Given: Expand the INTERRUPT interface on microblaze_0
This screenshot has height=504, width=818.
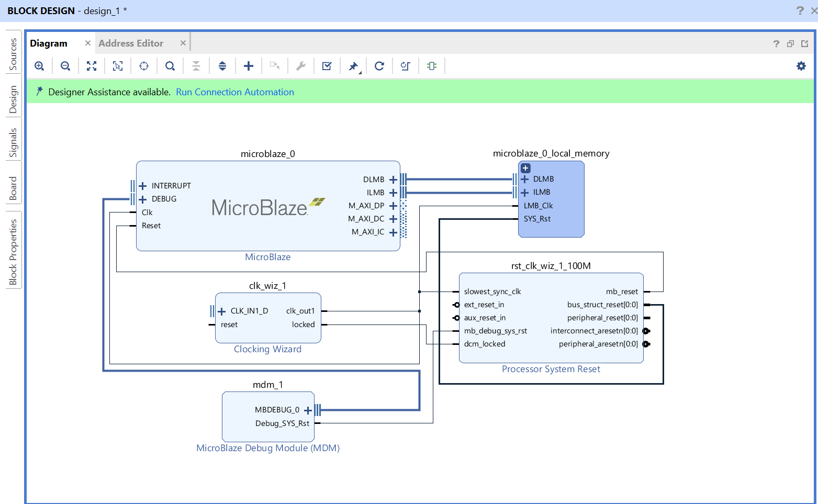Looking at the screenshot, I should (142, 186).
